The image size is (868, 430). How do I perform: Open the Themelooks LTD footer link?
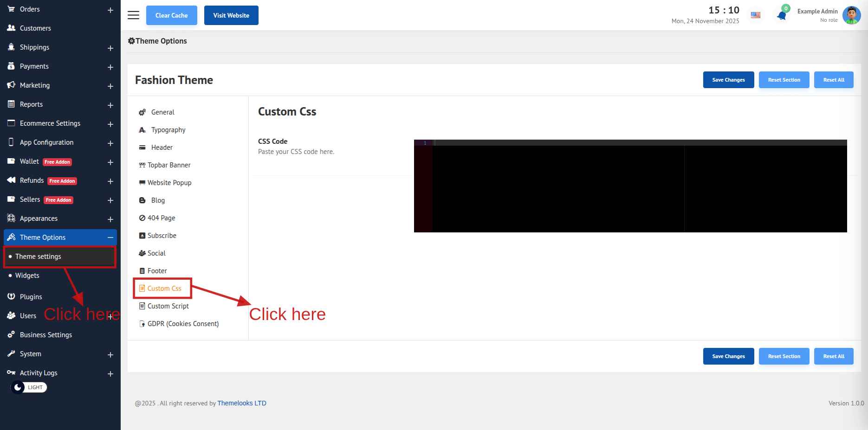pyautogui.click(x=241, y=403)
